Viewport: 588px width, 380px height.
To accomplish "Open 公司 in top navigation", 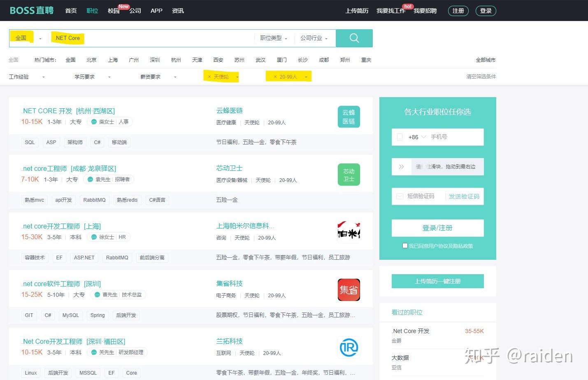I will (135, 11).
